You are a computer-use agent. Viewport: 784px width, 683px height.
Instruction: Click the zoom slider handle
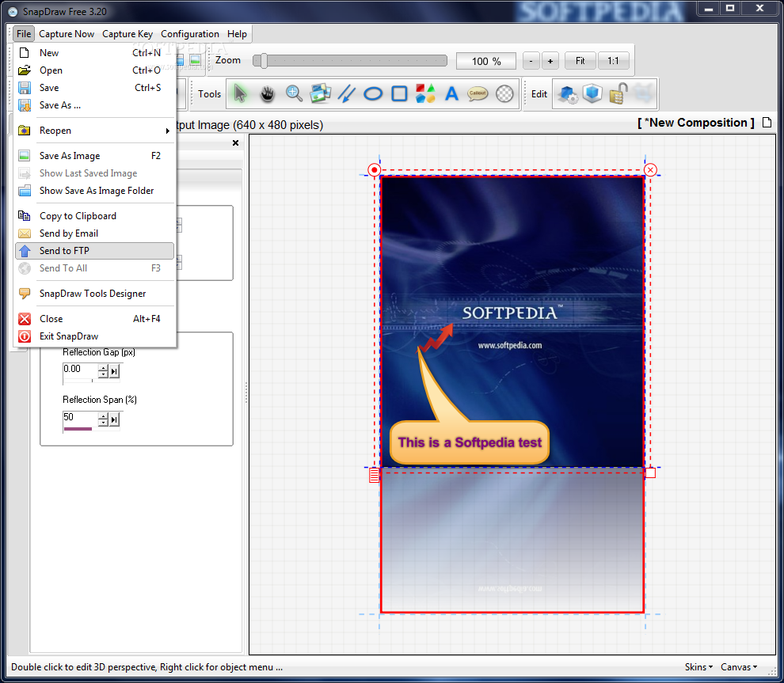tap(264, 61)
